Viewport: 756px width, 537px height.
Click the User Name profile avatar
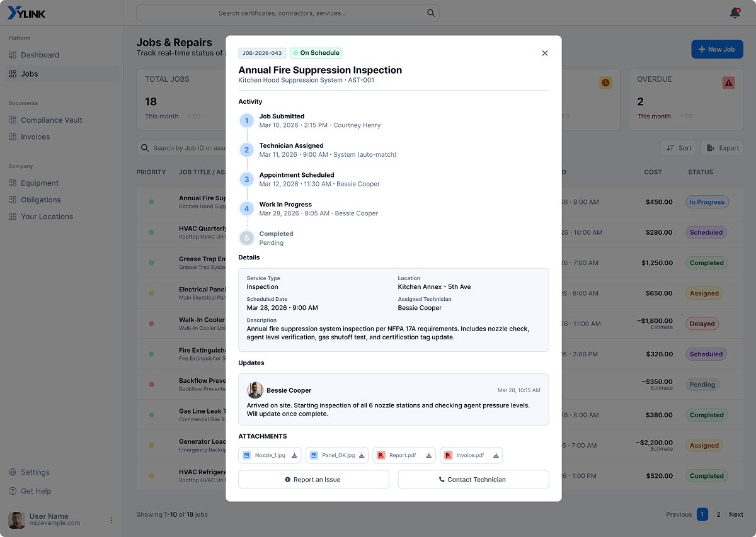(x=16, y=520)
